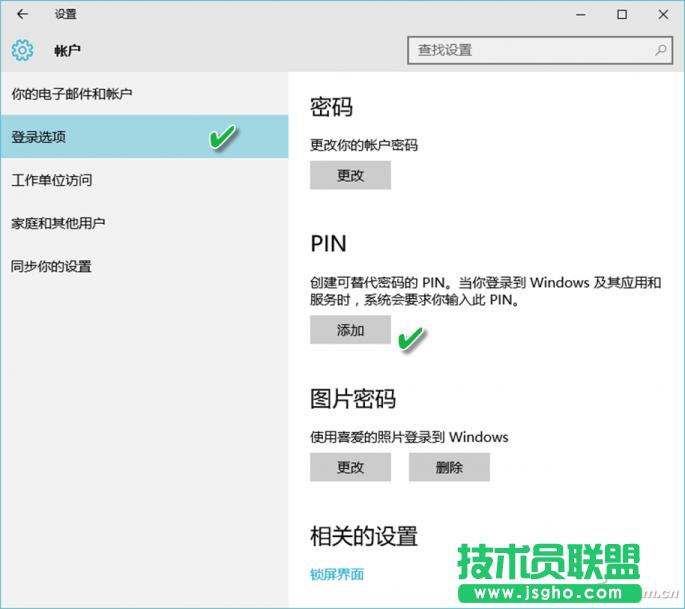Close the Settings window
The width and height of the screenshot is (685, 609).
pos(663,14)
